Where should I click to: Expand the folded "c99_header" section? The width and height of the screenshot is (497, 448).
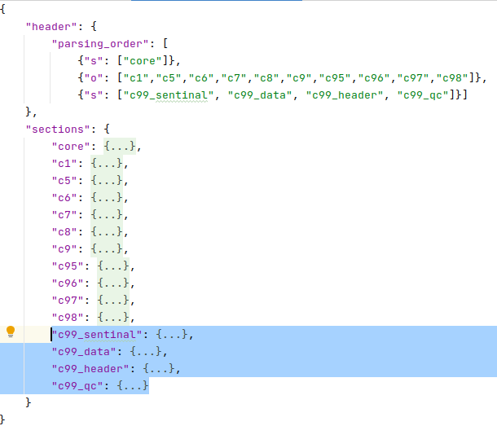click(159, 369)
